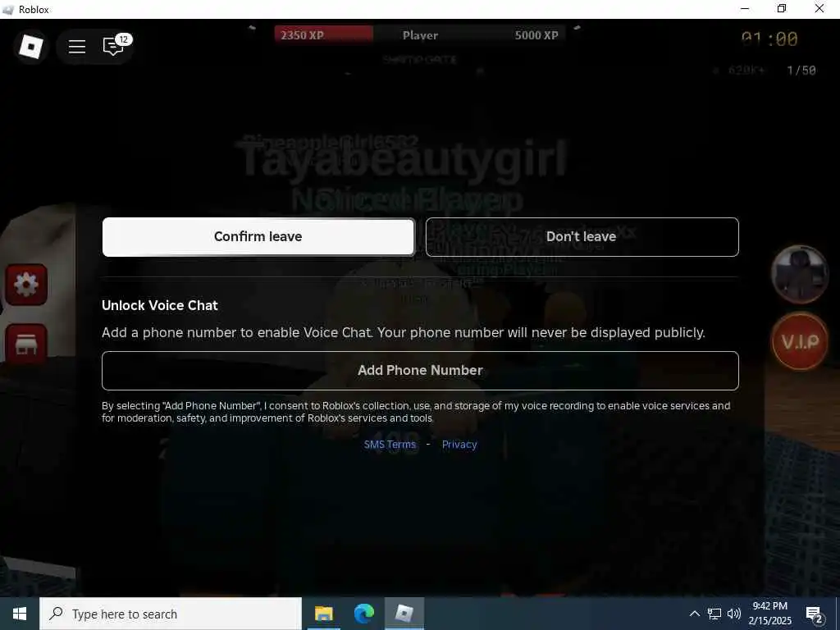Click the XP progress bar
The width and height of the screenshot is (840, 630).
(x=420, y=35)
